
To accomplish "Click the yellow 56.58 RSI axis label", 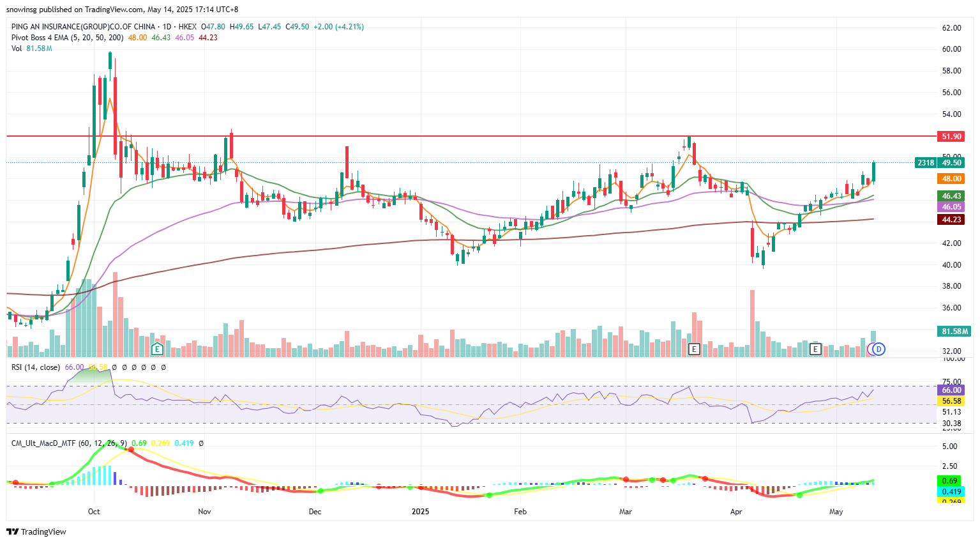I will click(951, 401).
